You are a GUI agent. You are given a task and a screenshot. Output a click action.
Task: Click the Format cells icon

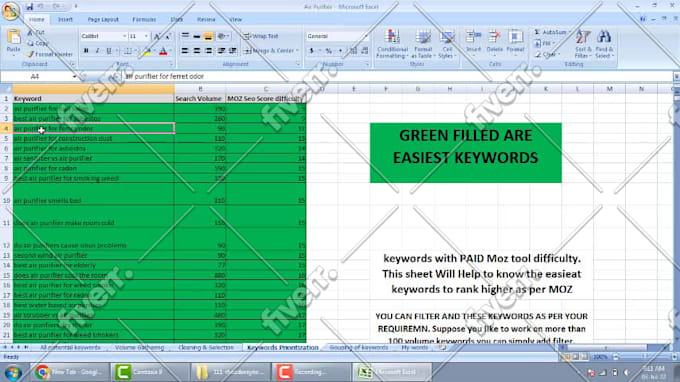[515, 36]
